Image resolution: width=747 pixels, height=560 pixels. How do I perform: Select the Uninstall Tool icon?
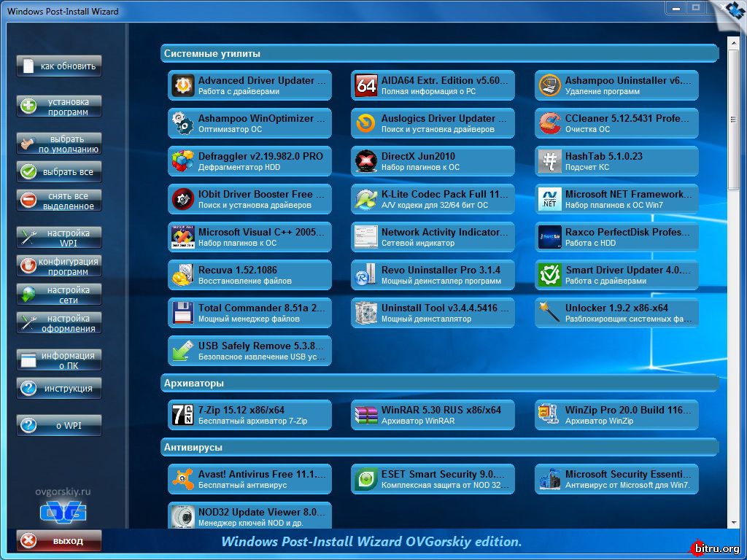click(x=366, y=312)
